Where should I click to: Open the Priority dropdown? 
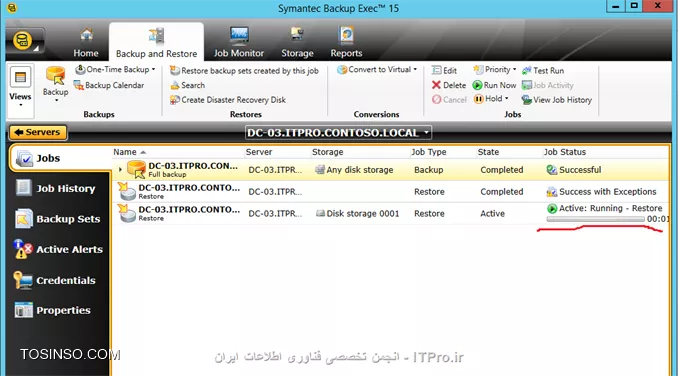495,70
